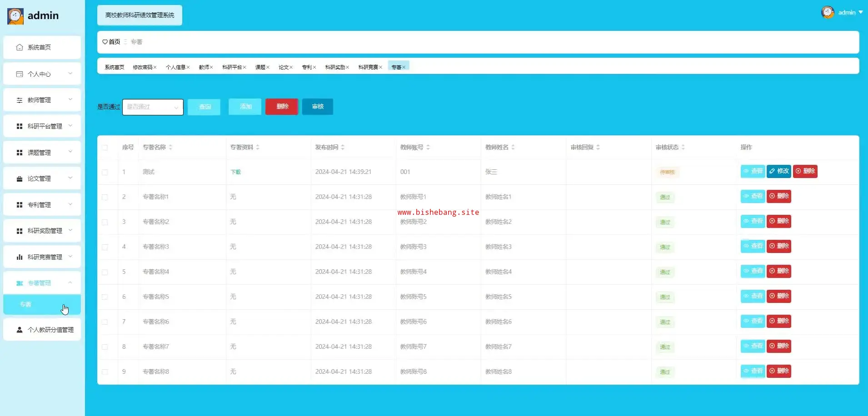Click the home icon beside 系统首页 in sidebar
Screen dimensions: 868x416
tap(20, 47)
